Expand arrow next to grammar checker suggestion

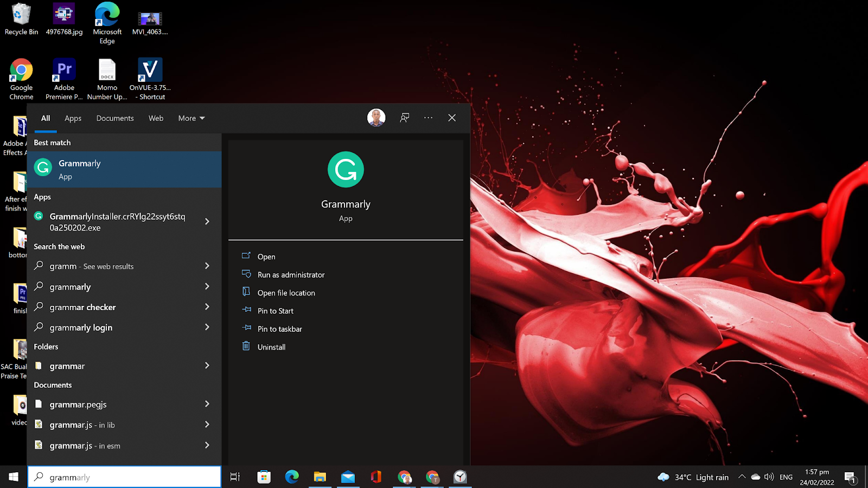(x=207, y=307)
